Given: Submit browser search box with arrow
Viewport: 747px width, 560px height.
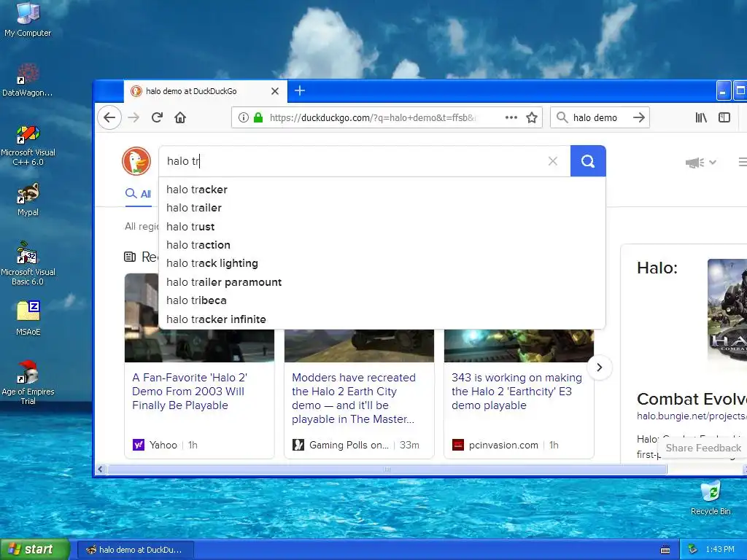Looking at the screenshot, I should pos(639,117).
